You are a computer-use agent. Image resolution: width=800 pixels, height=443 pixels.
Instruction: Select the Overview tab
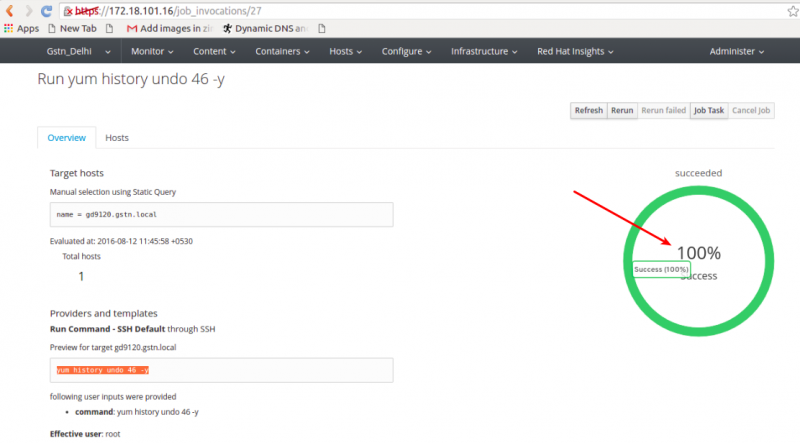pyautogui.click(x=66, y=138)
